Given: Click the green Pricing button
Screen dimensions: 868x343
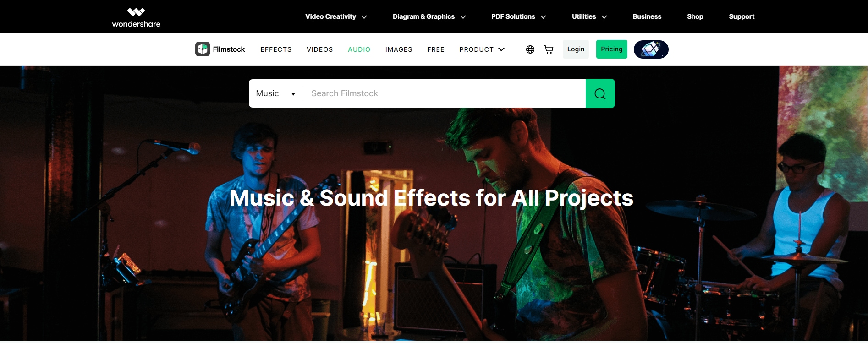Looking at the screenshot, I should point(612,49).
